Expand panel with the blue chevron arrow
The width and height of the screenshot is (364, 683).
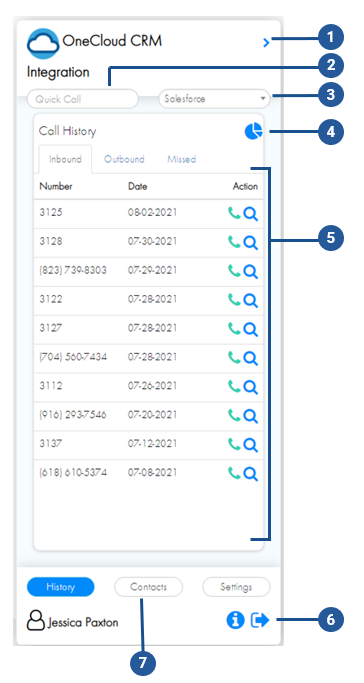click(x=266, y=42)
